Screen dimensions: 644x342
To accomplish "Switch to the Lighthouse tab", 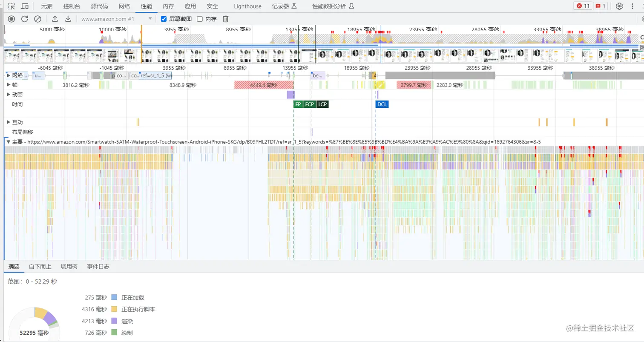I will [x=248, y=6].
